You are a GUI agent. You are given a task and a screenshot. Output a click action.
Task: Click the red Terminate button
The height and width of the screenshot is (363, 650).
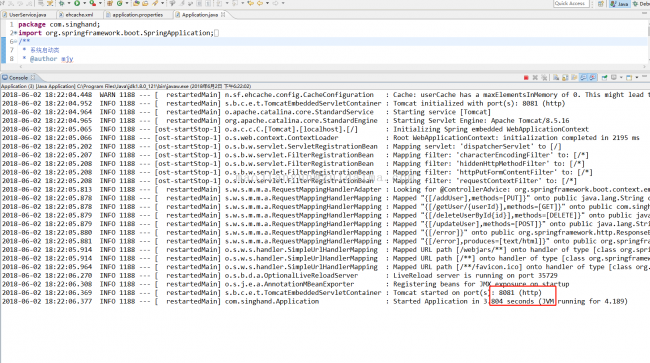click(526, 78)
